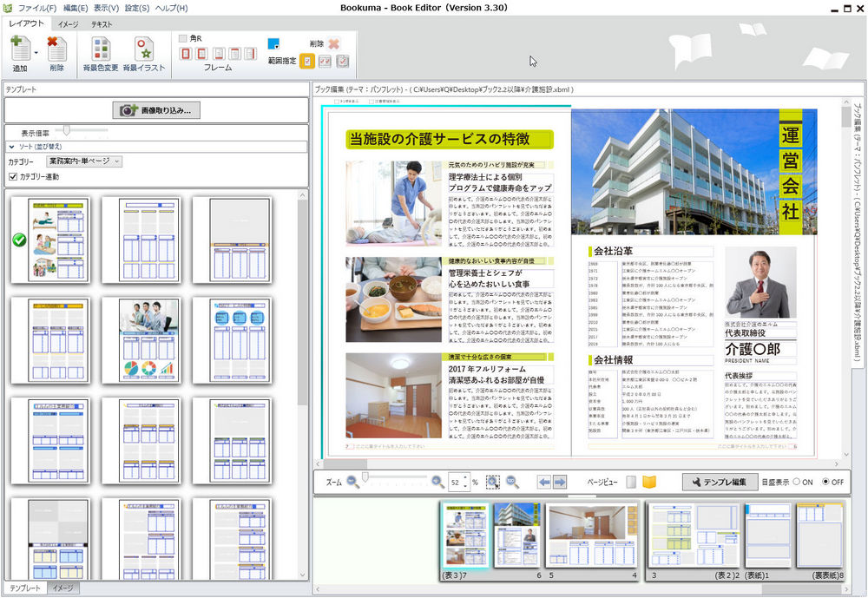Image resolution: width=868 pixels, height=598 pixels.
Task: Enable the 角R rounded corner checkbox
Action: click(183, 38)
